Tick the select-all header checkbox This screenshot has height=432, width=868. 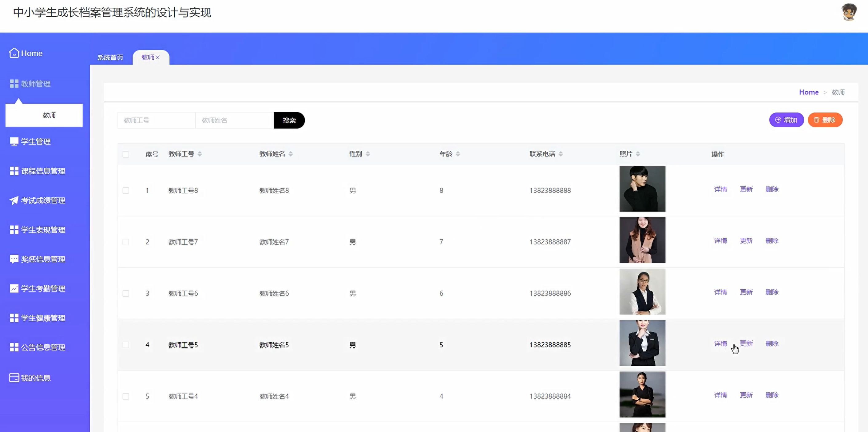tap(126, 154)
